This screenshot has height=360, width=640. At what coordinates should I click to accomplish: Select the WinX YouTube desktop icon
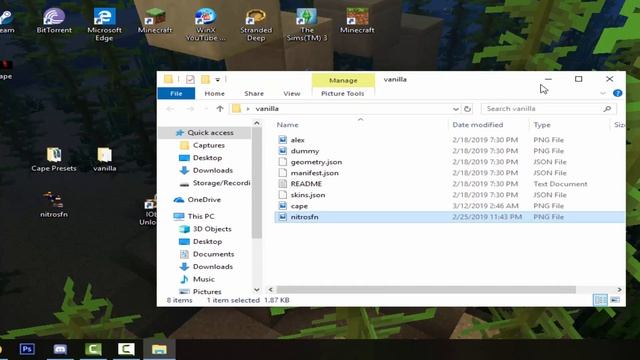tap(205, 24)
